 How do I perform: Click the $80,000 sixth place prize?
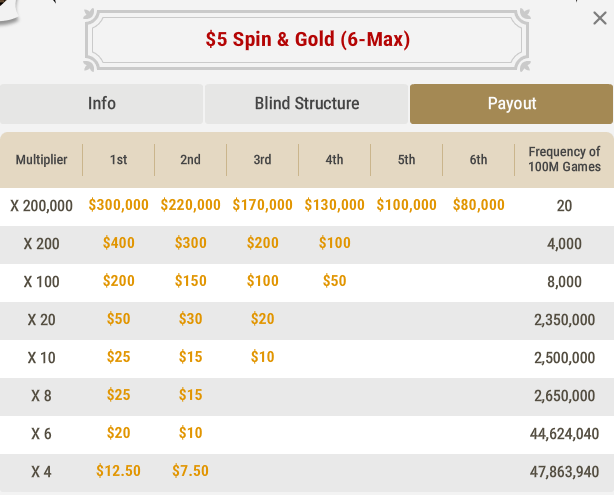(478, 205)
